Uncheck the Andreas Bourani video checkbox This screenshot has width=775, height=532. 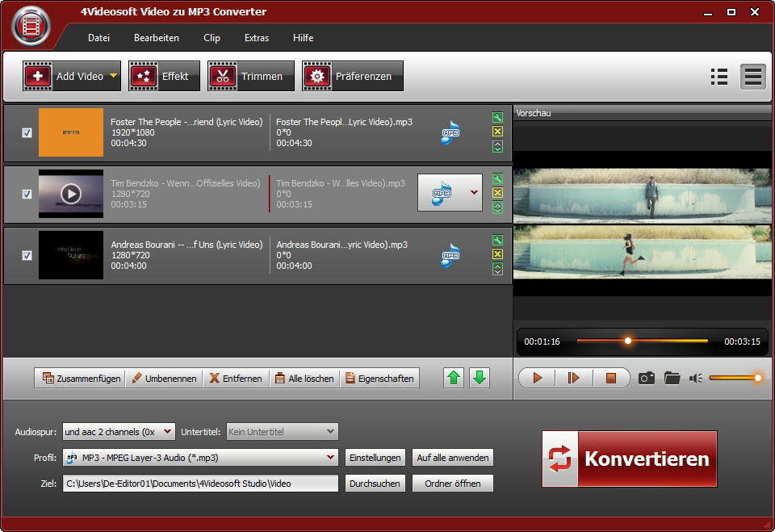click(27, 255)
